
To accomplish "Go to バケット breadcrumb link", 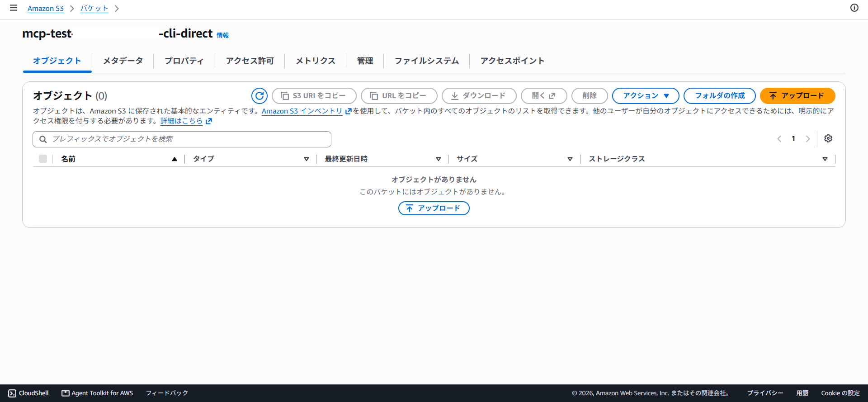I will tap(94, 9).
